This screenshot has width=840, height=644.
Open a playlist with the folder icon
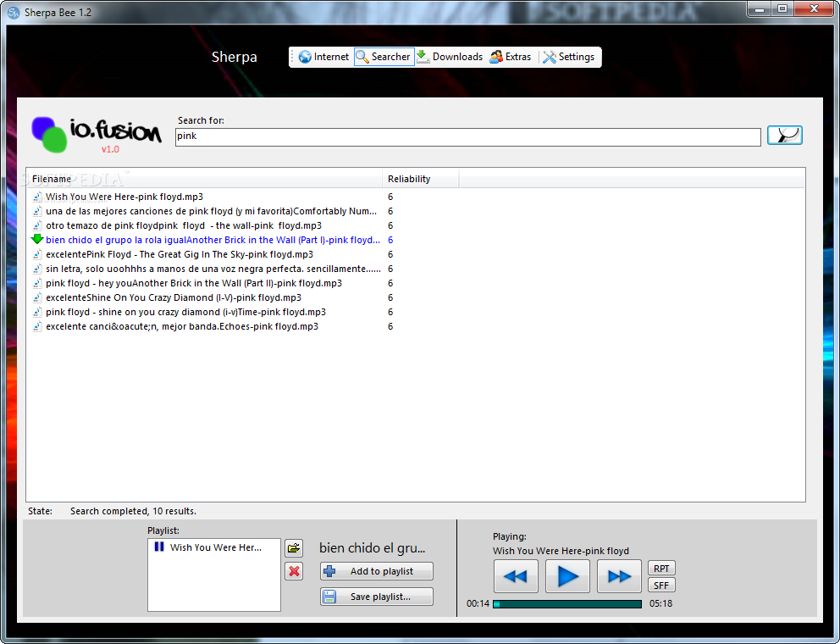click(x=294, y=548)
